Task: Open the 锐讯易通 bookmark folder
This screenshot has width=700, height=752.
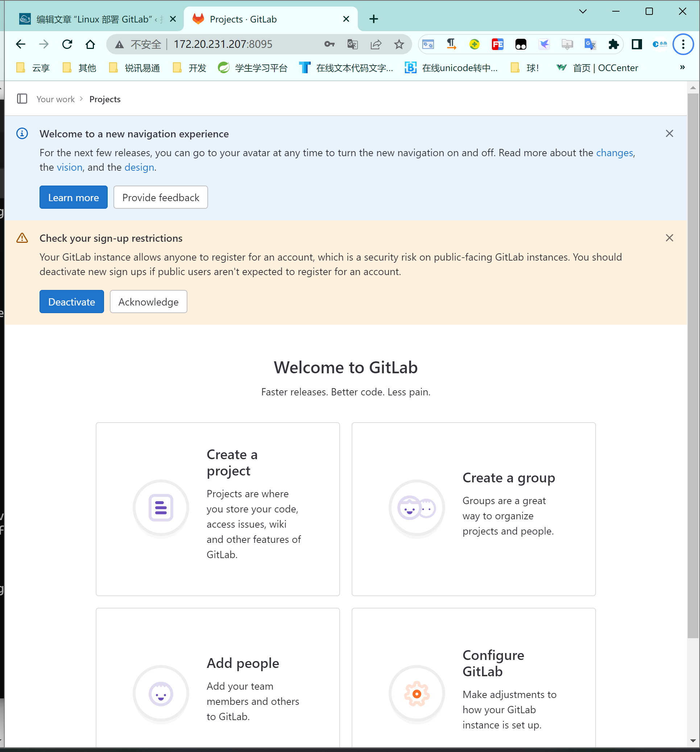Action: tap(134, 68)
